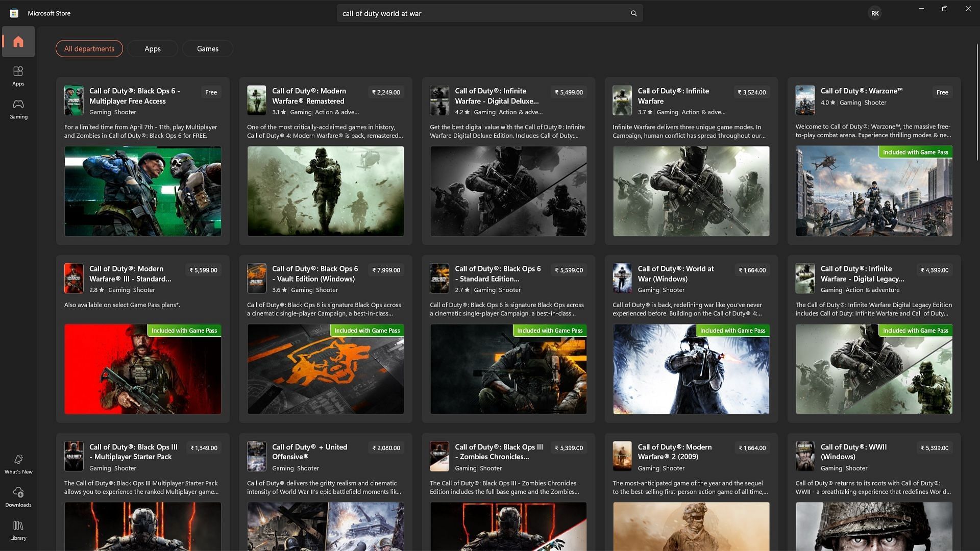Screen dimensions: 980x551
Task: Open the Apps sidebar section
Action: coord(18,76)
